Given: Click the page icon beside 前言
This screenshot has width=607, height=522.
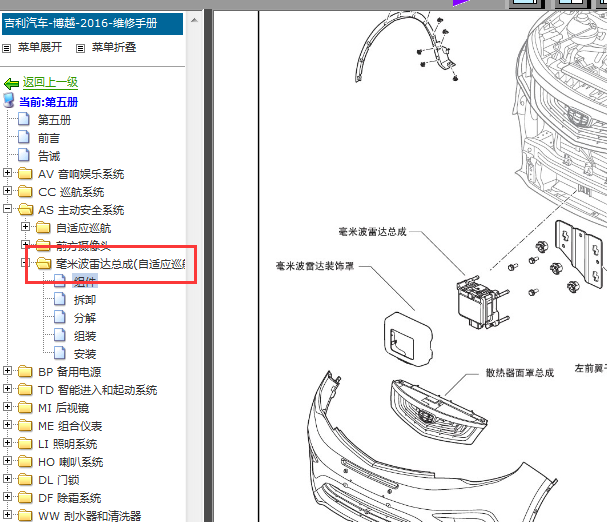Looking at the screenshot, I should point(24,137).
